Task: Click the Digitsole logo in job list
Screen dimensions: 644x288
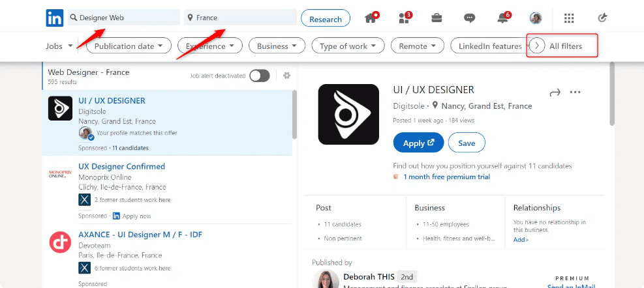Action: (61, 108)
